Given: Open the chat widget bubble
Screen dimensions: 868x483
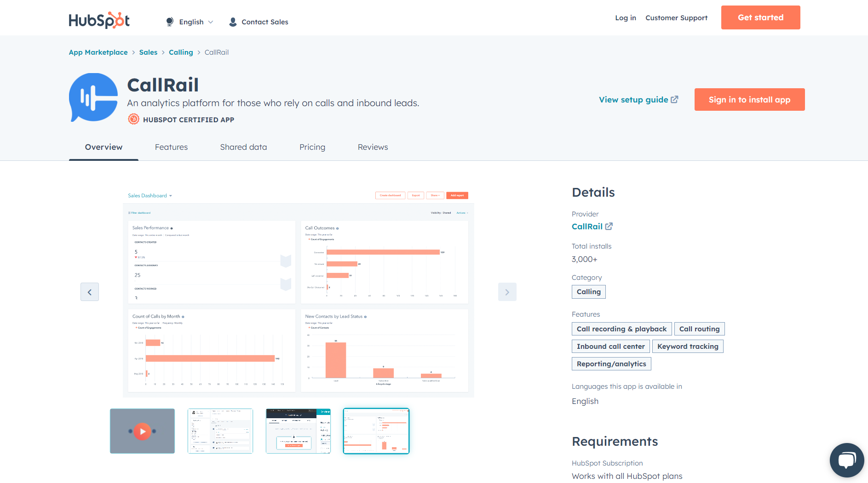Looking at the screenshot, I should click(847, 460).
